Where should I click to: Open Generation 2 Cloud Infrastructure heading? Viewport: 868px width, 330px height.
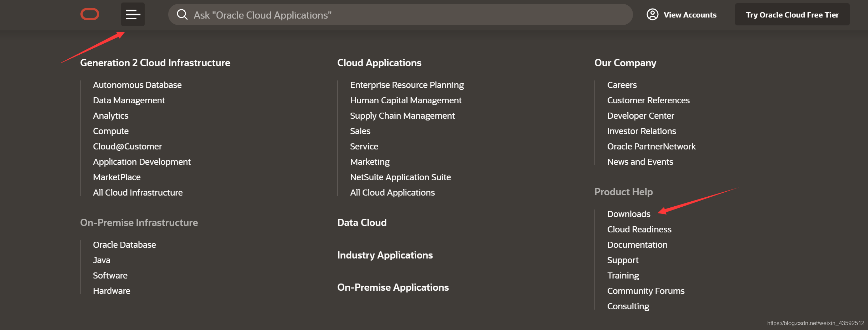click(x=155, y=63)
